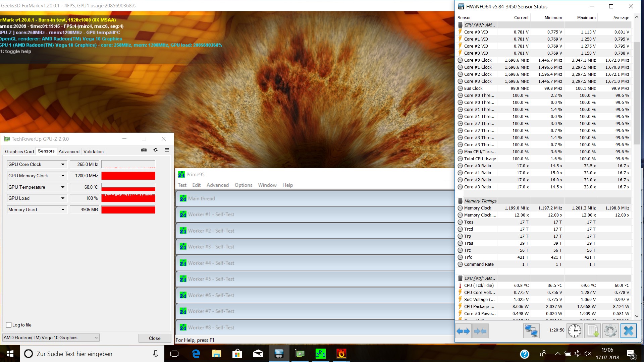Click HWiNFO Current column header

[x=514, y=17]
